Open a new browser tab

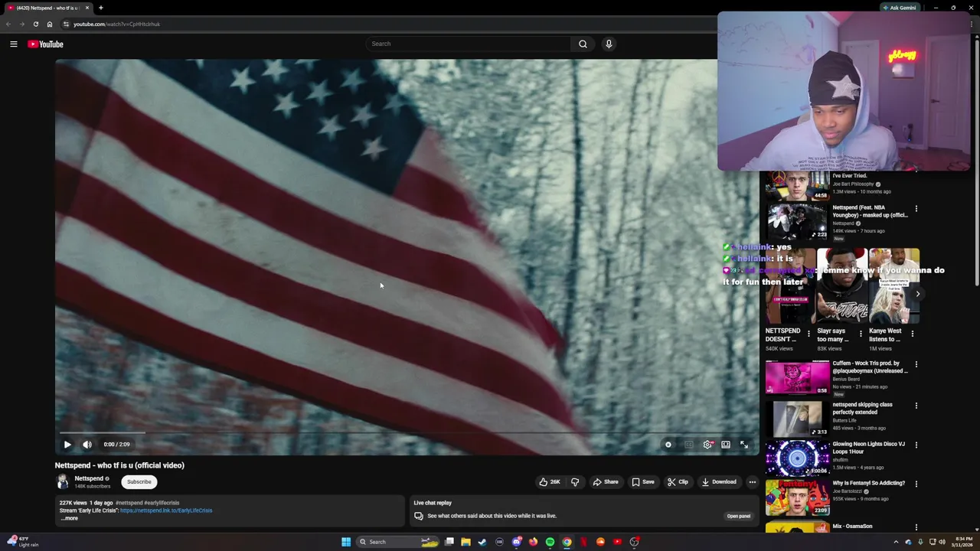coord(100,8)
